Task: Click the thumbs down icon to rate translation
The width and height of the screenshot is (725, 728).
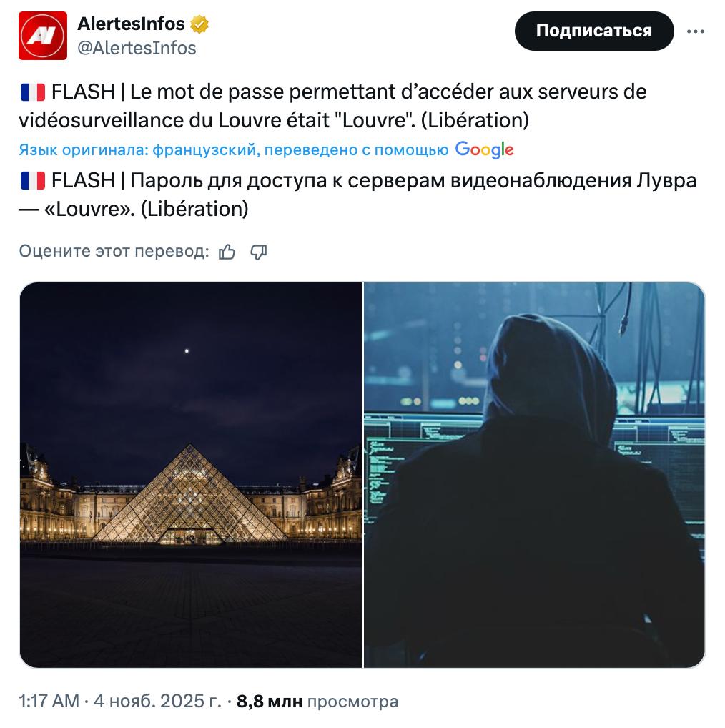Action: tap(259, 251)
